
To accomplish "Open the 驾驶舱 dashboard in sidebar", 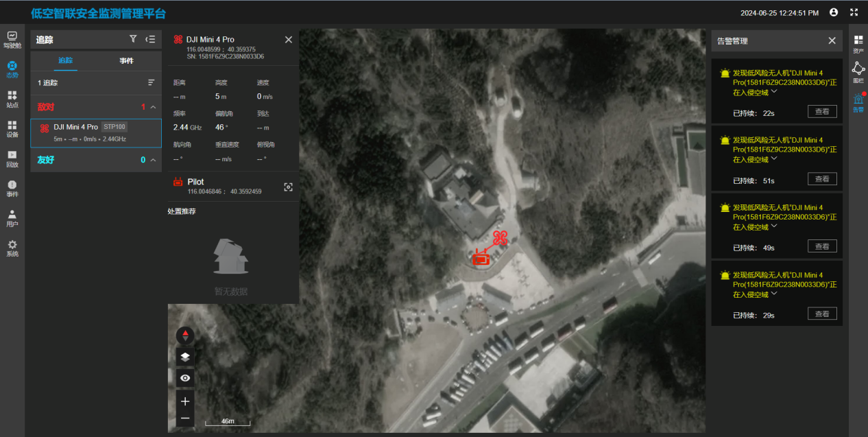I will 12,40.
